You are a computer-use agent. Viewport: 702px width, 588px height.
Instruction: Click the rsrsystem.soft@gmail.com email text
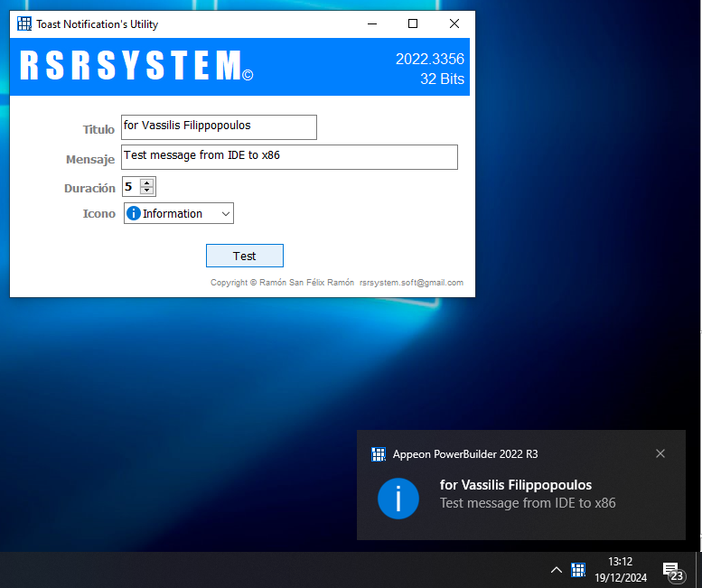click(411, 283)
